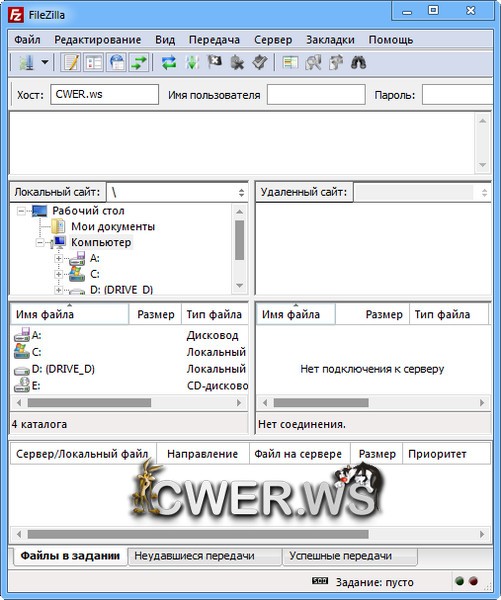
Task: Open the Помощь menu
Action: click(391, 40)
